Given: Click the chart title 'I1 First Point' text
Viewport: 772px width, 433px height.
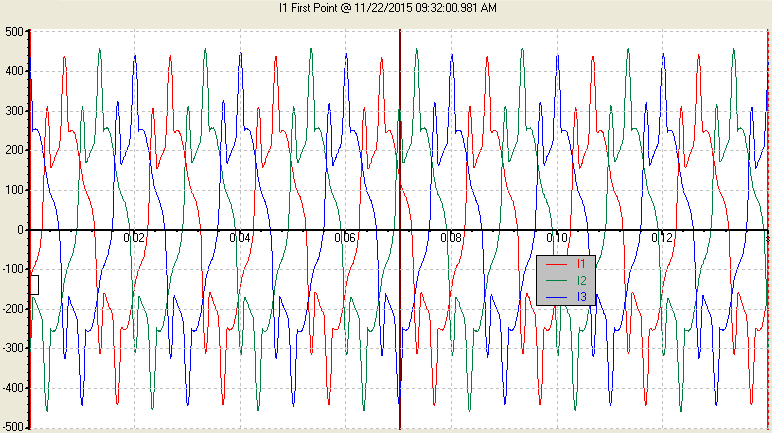Looking at the screenshot, I should click(x=308, y=8).
